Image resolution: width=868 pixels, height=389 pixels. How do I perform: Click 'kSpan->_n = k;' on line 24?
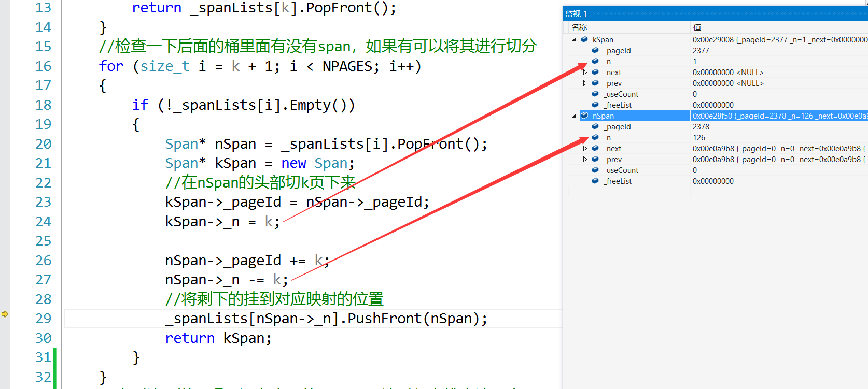pyautogui.click(x=222, y=221)
